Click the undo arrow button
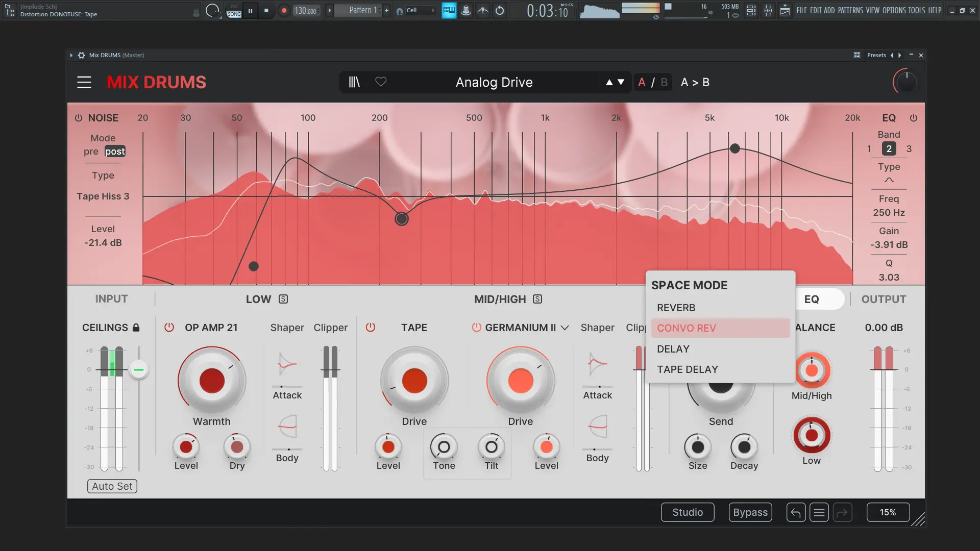980x551 pixels. [x=796, y=512]
